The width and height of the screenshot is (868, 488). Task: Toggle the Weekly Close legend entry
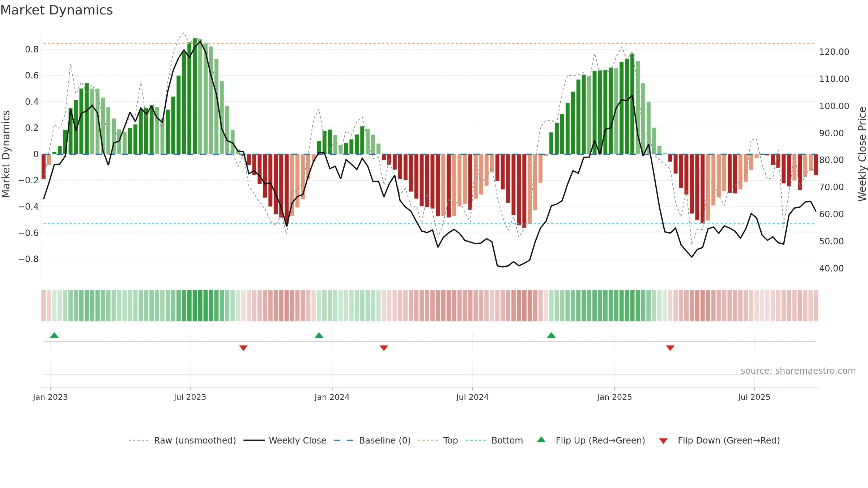pos(285,440)
